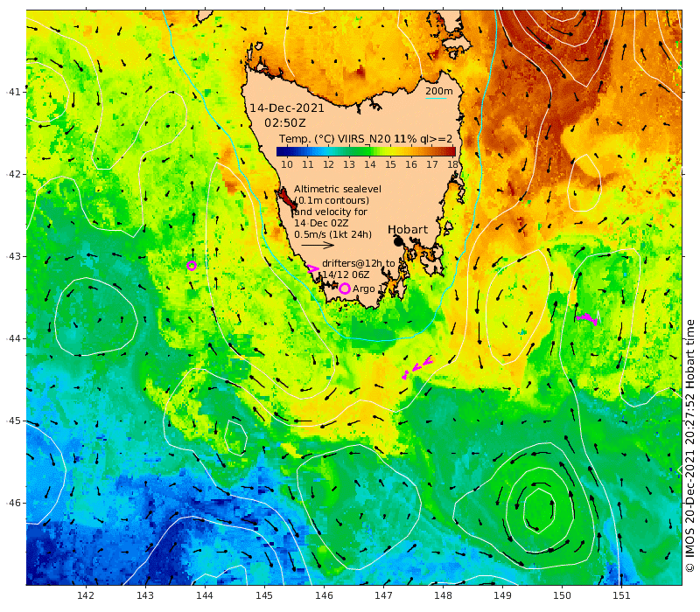Click the '0.5m/s (1kt 24h)' scale text

pos(332,234)
